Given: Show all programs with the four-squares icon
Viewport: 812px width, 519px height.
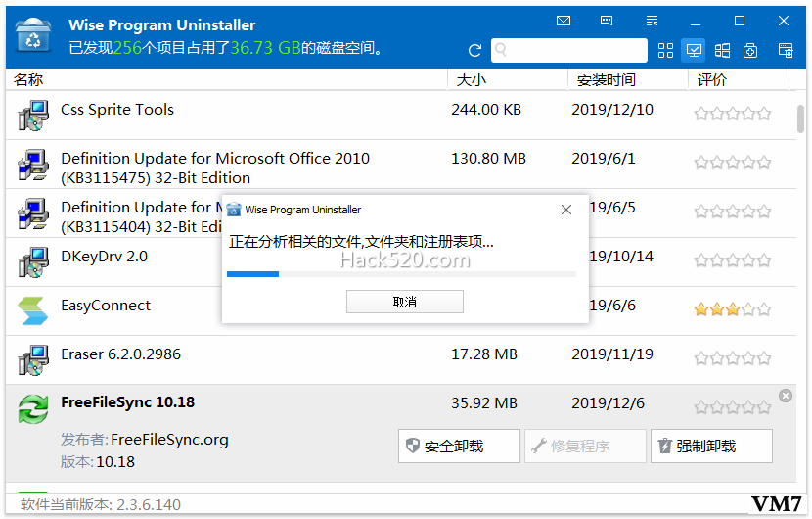Looking at the screenshot, I should point(665,50).
